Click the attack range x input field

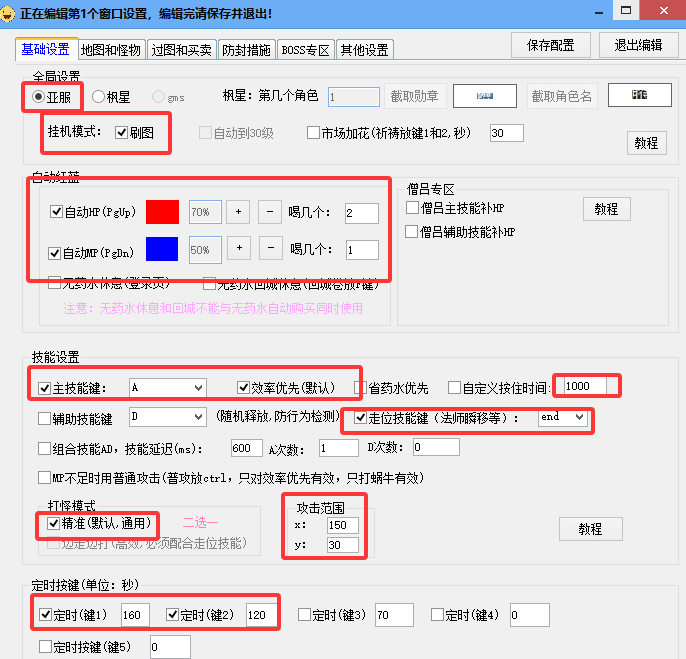[342, 525]
